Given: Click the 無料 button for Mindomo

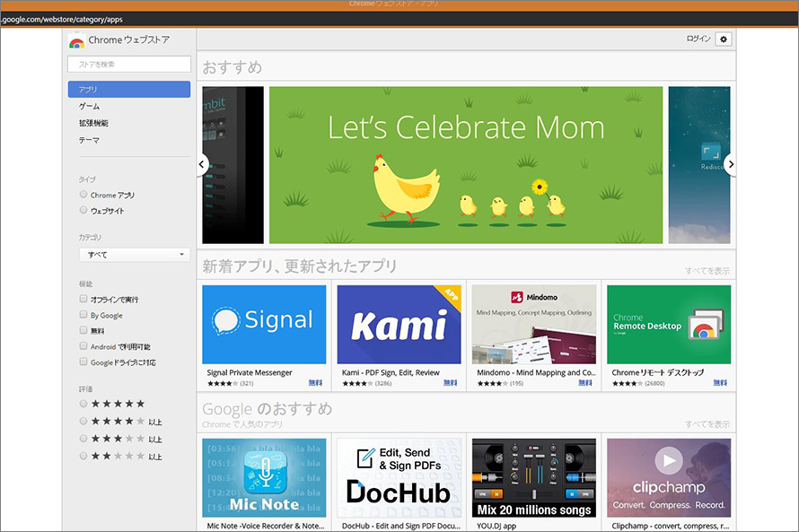Looking at the screenshot, I should click(585, 383).
